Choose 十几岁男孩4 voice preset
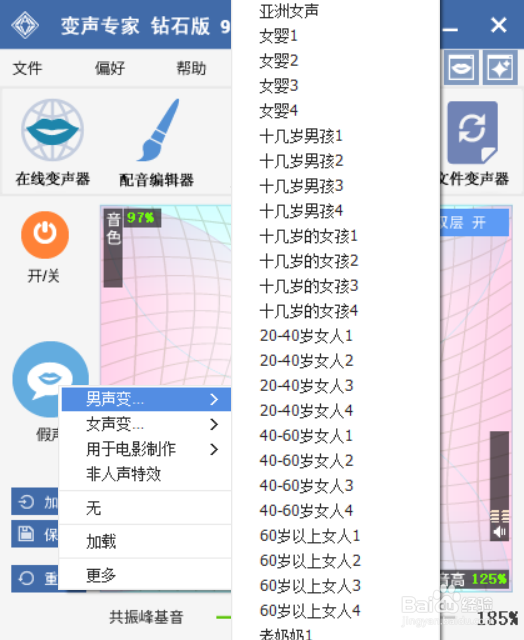This screenshot has height=640, width=524. (x=301, y=211)
